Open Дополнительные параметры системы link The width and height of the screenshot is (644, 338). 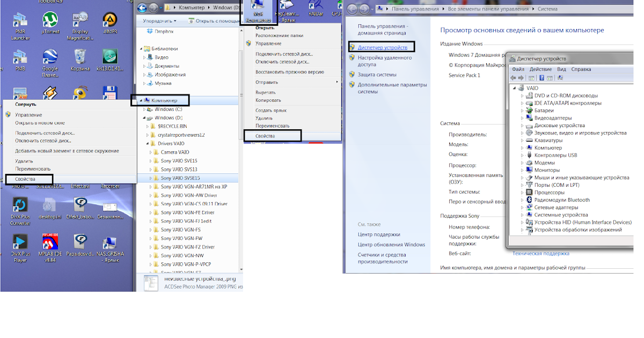pyautogui.click(x=392, y=88)
